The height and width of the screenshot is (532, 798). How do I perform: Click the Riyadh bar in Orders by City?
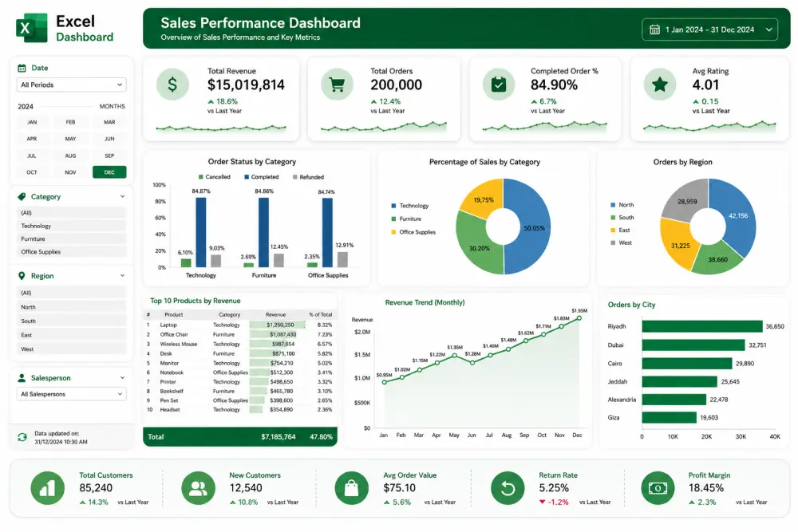(701, 326)
